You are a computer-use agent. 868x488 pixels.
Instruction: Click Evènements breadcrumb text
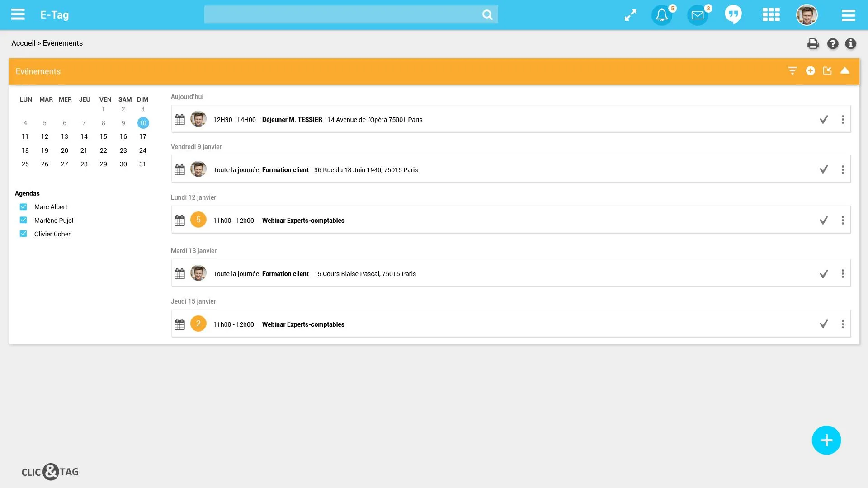[63, 43]
